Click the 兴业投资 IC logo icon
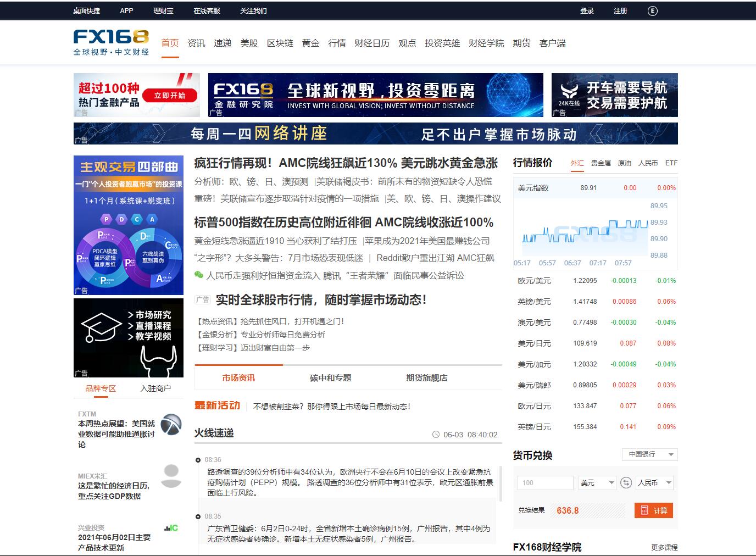The height and width of the screenshot is (556, 756). point(171,528)
